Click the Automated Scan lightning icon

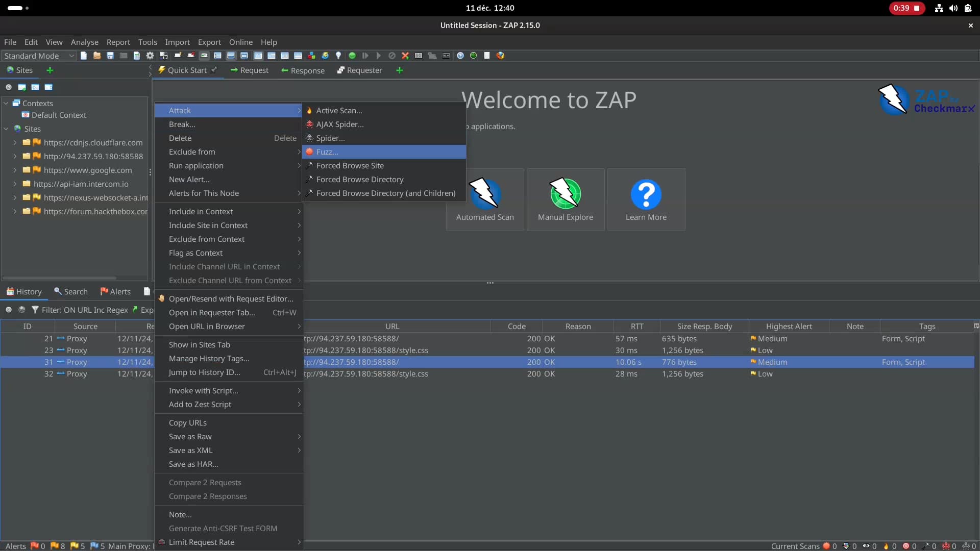pos(485,193)
